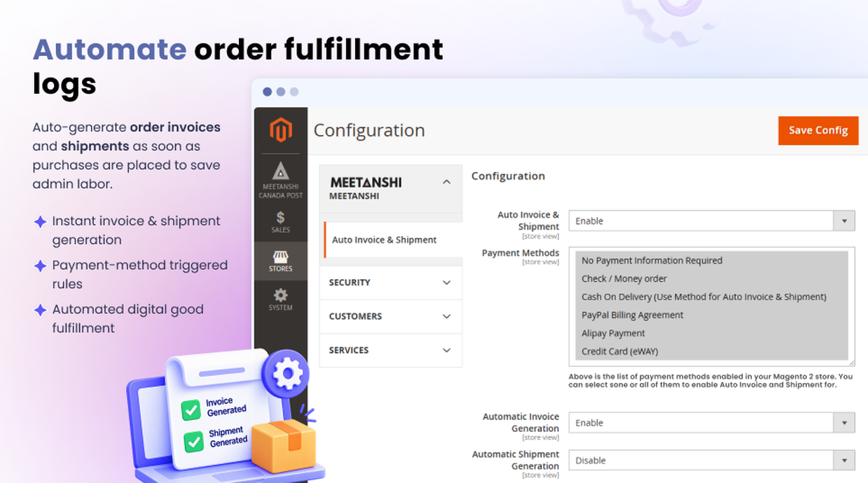Expand the Customers section

pyautogui.click(x=391, y=316)
